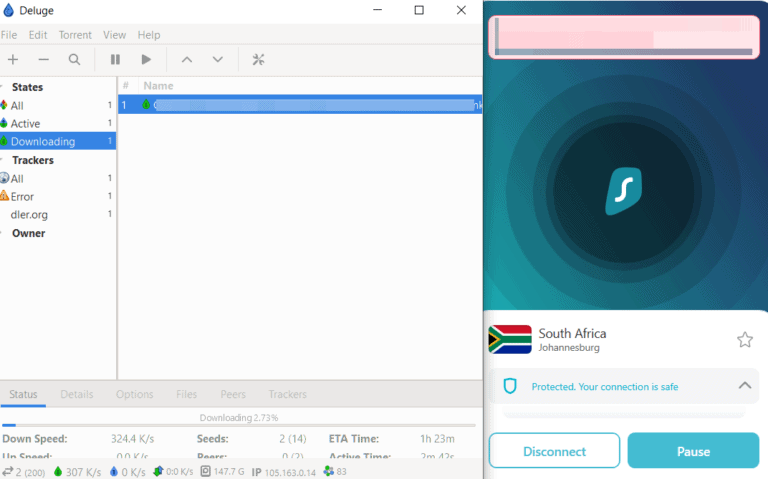Click the DHT nodes 83 status item
The height and width of the screenshot is (479, 768).
pyautogui.click(x=335, y=472)
